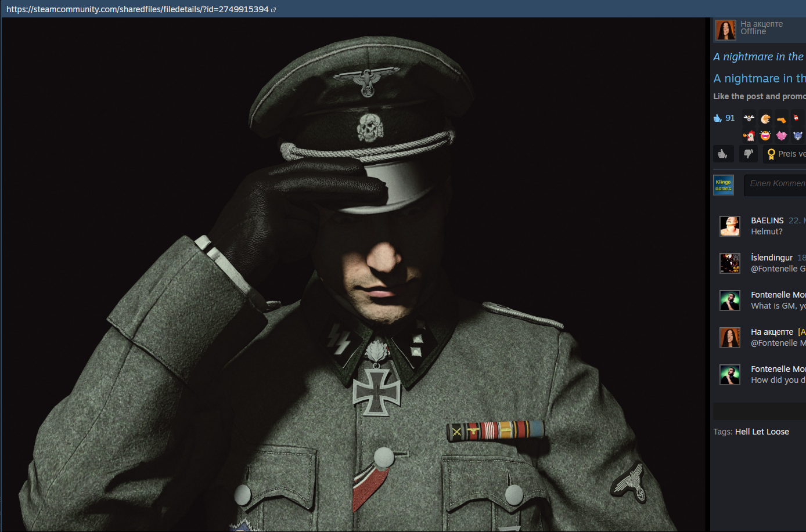Click BAELINS comment avatar
This screenshot has height=532, width=806.
730,226
